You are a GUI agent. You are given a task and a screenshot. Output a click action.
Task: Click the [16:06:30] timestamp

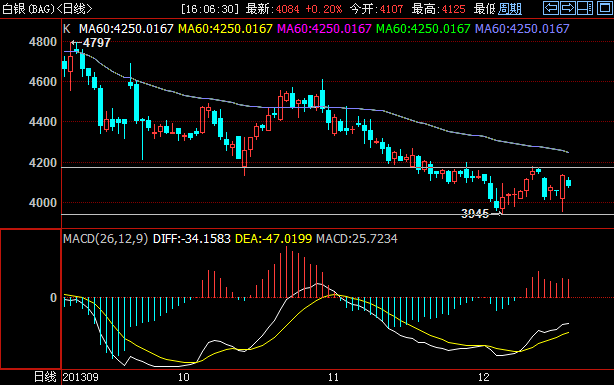[210, 9]
